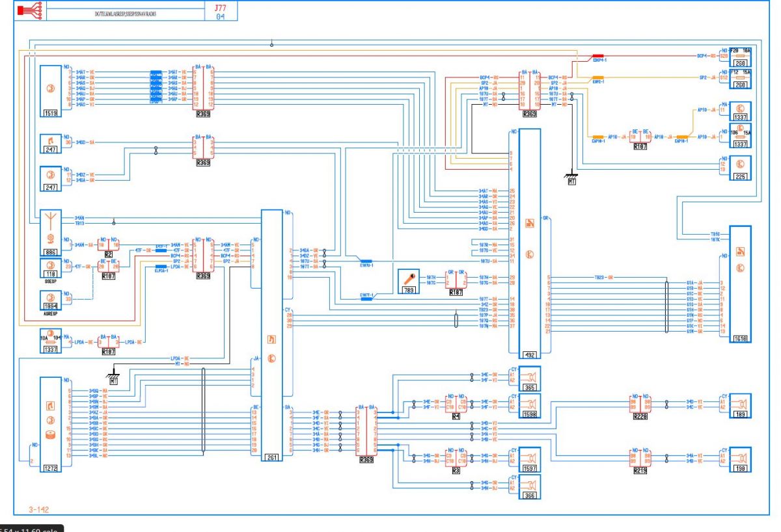Click the music note icon in radio unit 261

(271, 338)
